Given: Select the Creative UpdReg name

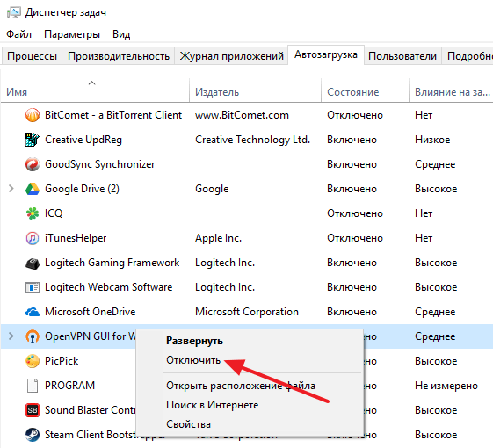Looking at the screenshot, I should [83, 140].
